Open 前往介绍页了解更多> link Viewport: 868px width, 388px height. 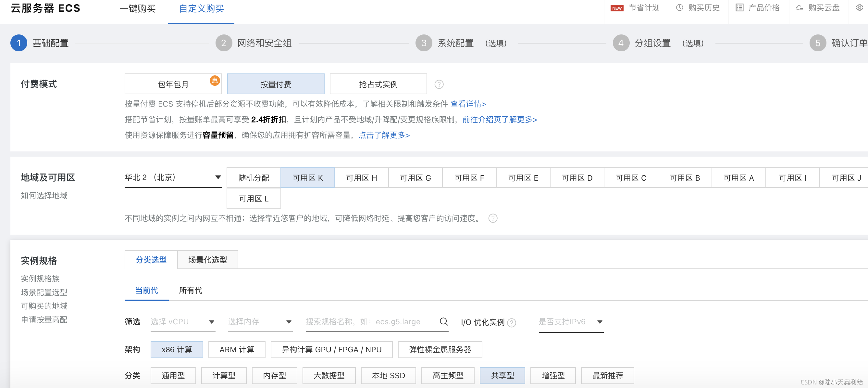pyautogui.click(x=499, y=120)
